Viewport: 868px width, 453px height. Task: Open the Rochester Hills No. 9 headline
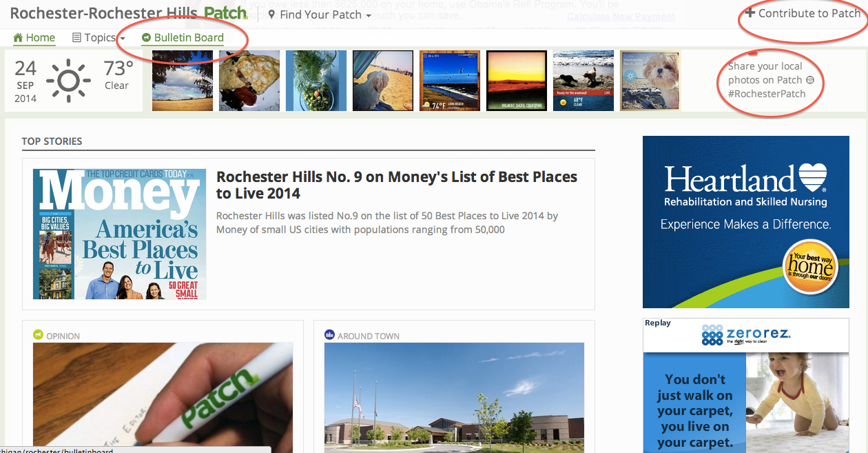[397, 185]
